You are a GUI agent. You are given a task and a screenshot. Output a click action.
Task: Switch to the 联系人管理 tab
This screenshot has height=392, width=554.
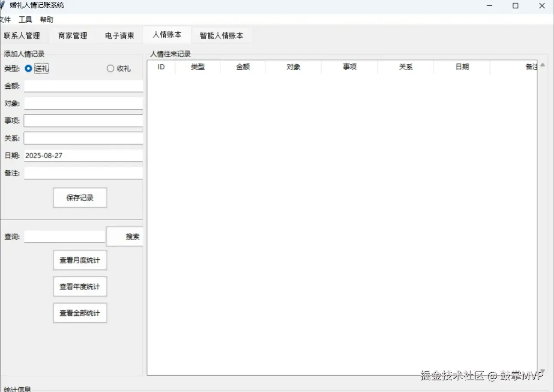click(22, 35)
